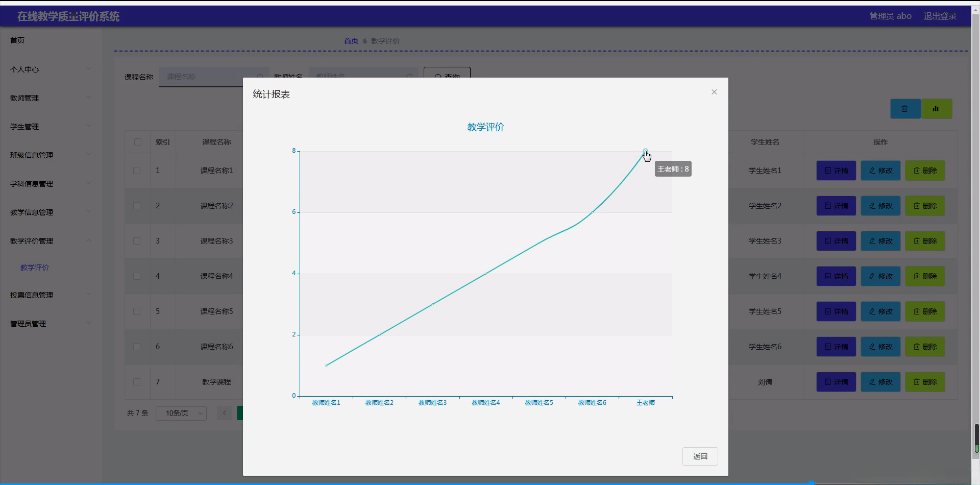
Task: Click the 返回 button in the dialog
Action: 700,456
